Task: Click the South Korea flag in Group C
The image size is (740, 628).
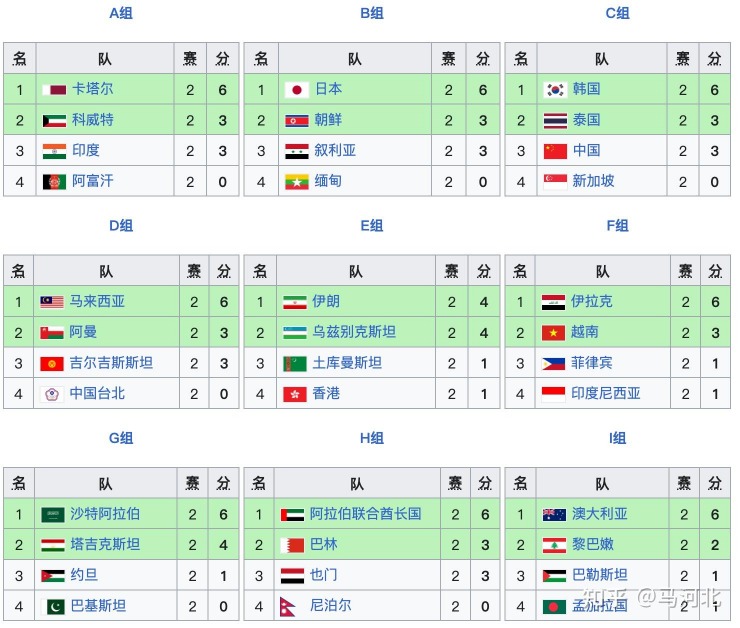Action: point(555,90)
